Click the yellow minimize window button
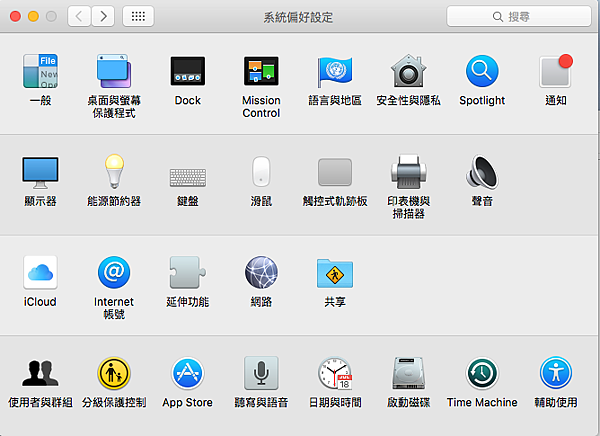 [x=33, y=16]
